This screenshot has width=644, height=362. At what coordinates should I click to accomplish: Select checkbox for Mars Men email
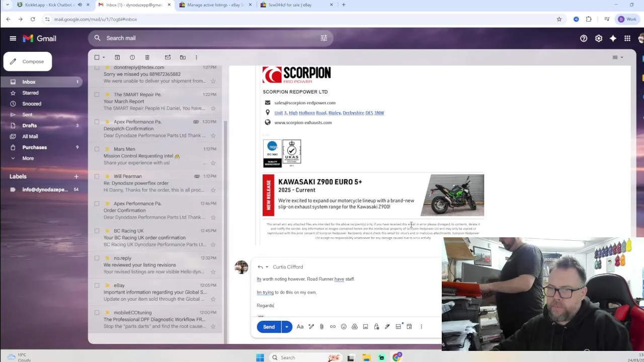click(x=97, y=149)
